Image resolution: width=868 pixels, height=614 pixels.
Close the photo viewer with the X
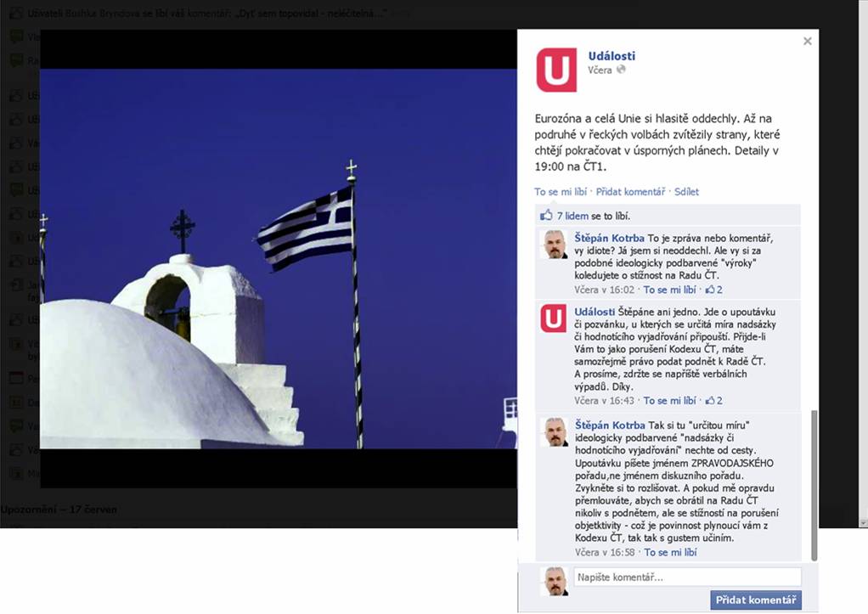tap(807, 41)
